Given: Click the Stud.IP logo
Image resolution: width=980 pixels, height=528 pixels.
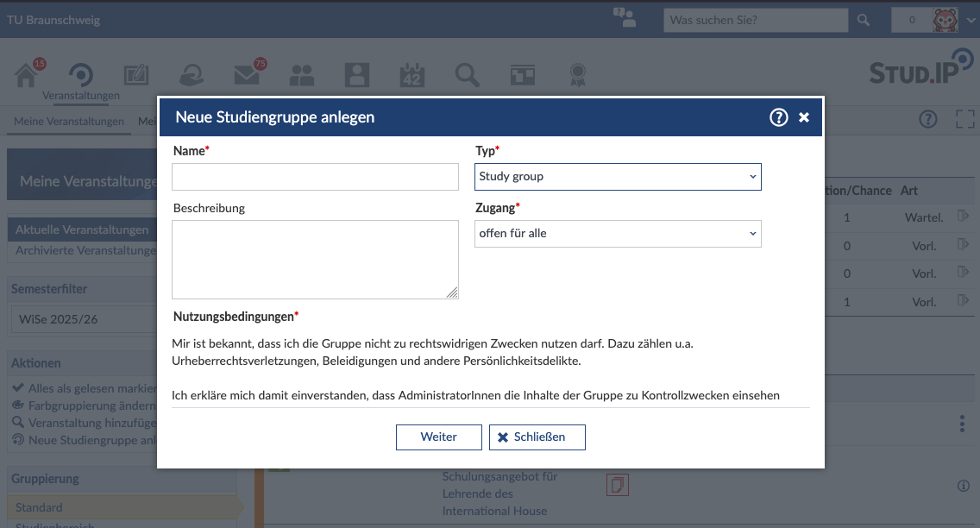Looking at the screenshot, I should click(x=921, y=67).
